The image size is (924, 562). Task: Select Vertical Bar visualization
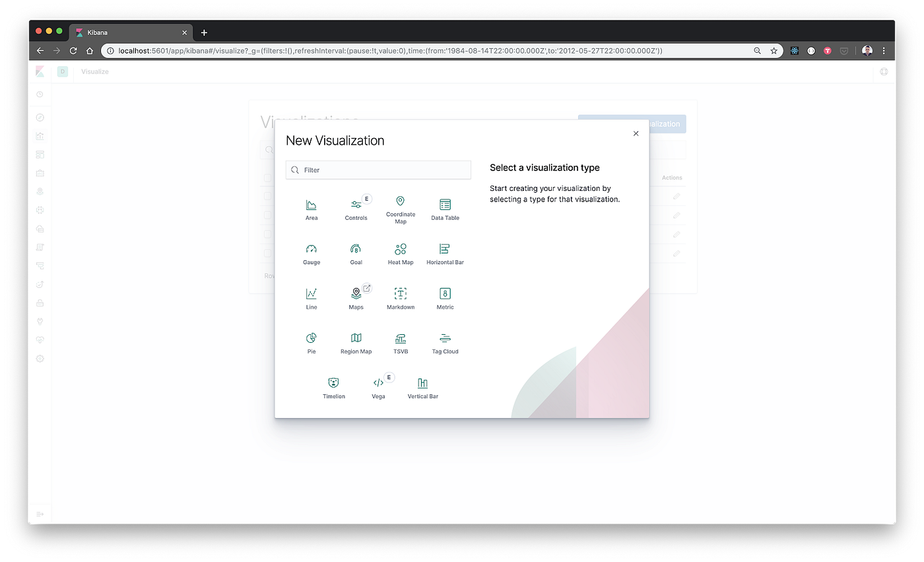click(x=423, y=388)
